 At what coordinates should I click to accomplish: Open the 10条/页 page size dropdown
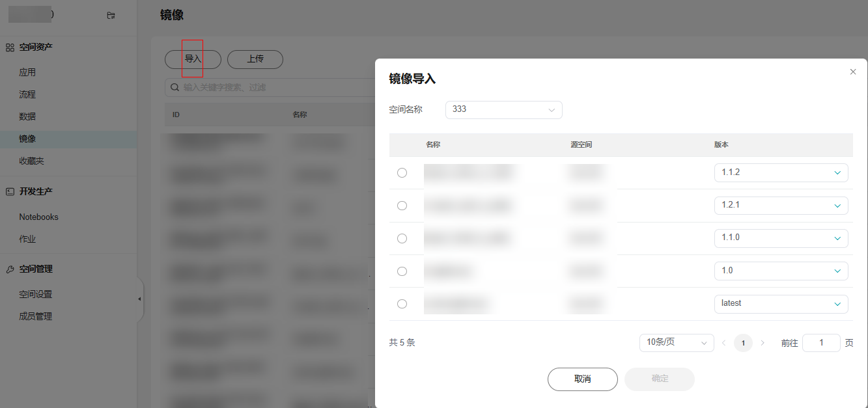(x=677, y=342)
